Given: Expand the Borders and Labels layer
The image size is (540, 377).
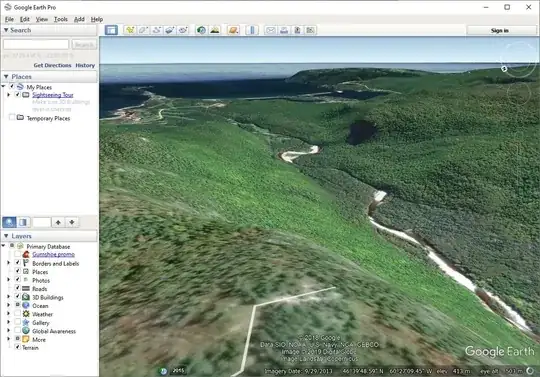Looking at the screenshot, I should coord(9,263).
